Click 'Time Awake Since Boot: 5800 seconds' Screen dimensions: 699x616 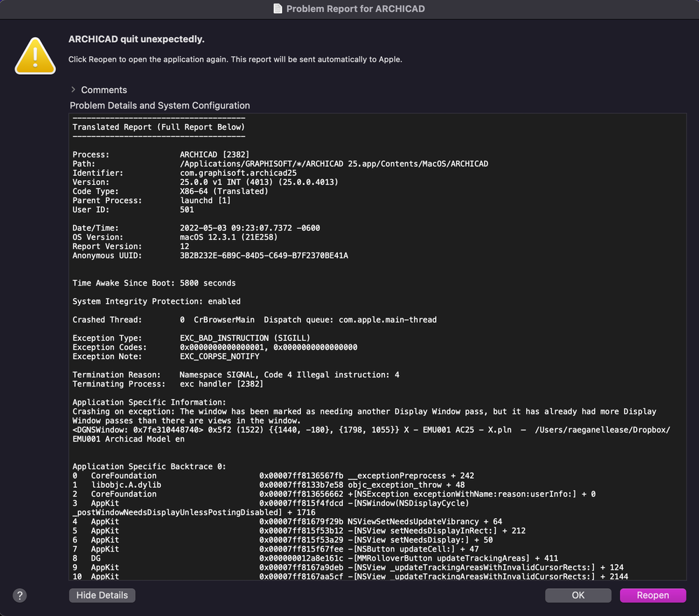(x=154, y=283)
